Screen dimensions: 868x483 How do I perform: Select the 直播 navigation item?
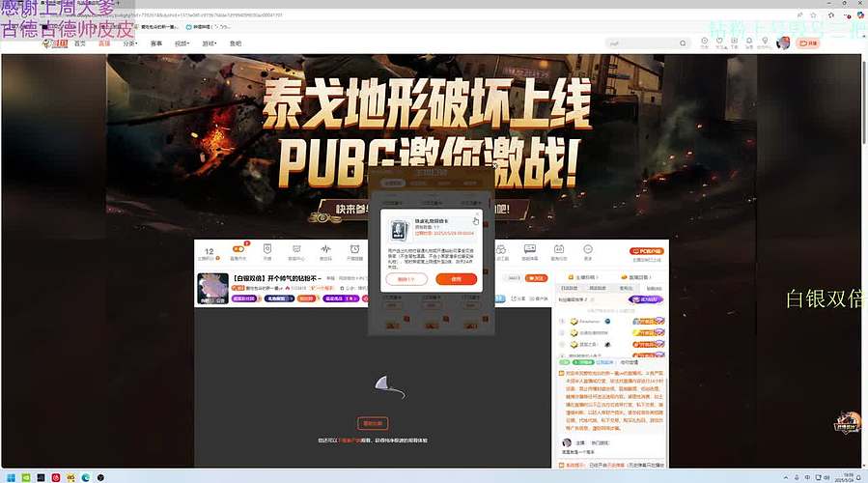(x=104, y=43)
